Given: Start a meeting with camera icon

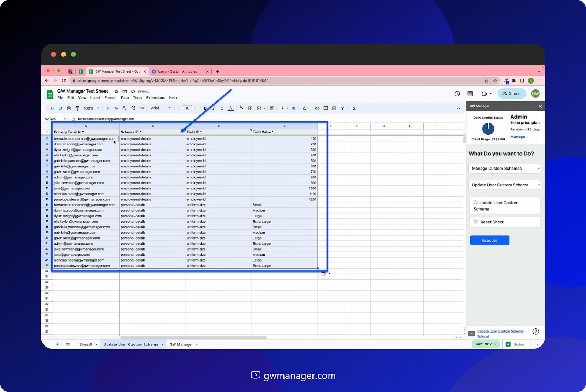Looking at the screenshot, I should pos(484,94).
